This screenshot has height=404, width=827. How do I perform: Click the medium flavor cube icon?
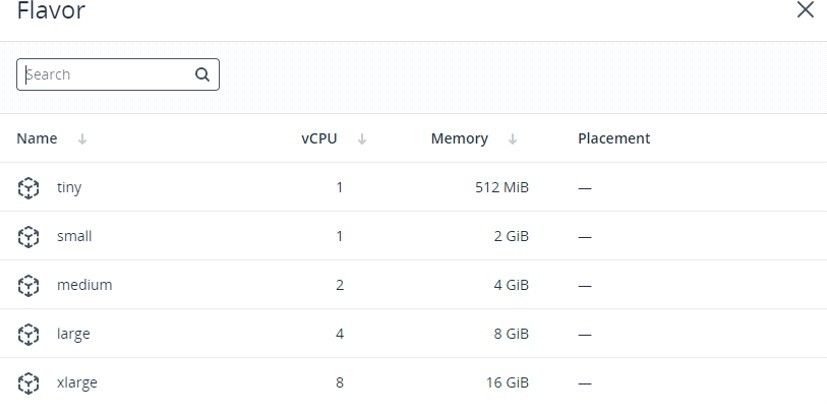[28, 286]
